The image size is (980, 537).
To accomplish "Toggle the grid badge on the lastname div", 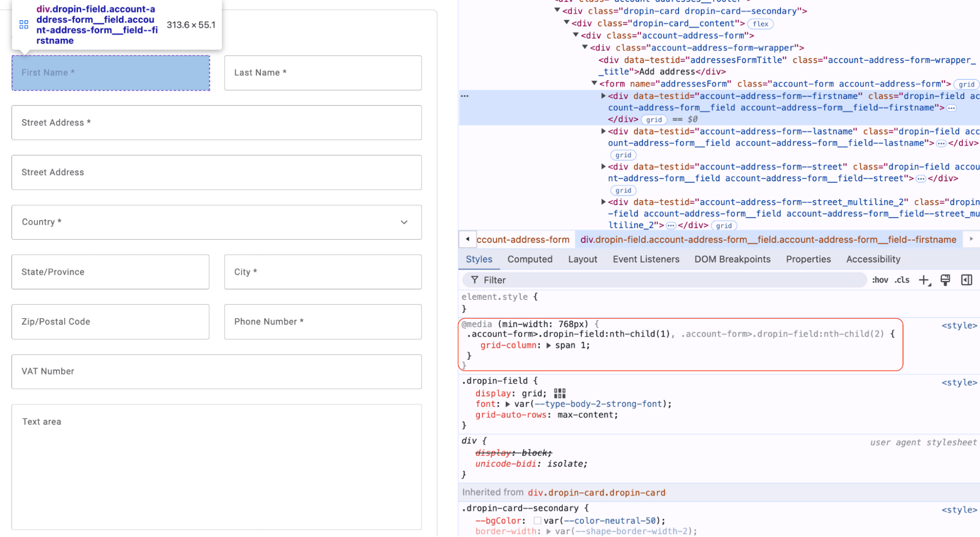I will click(623, 155).
